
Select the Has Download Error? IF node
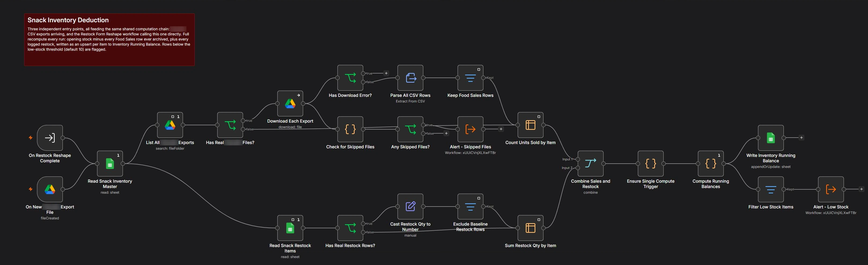click(x=350, y=78)
